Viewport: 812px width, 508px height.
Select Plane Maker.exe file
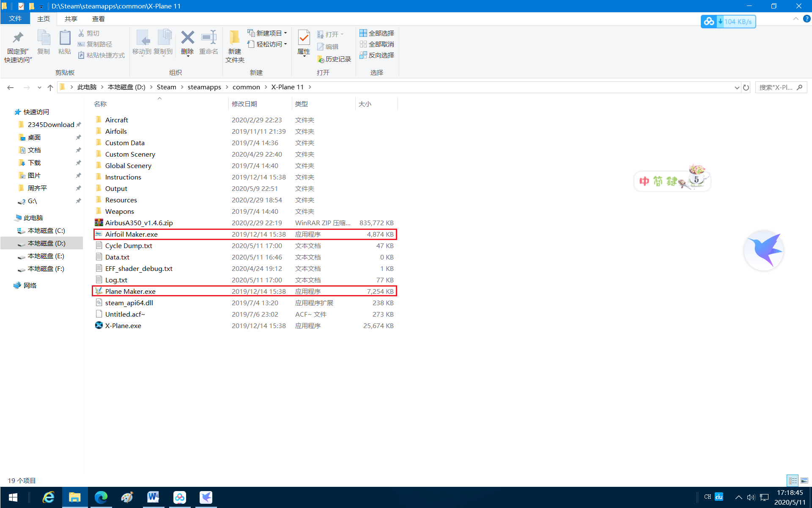coord(130,291)
